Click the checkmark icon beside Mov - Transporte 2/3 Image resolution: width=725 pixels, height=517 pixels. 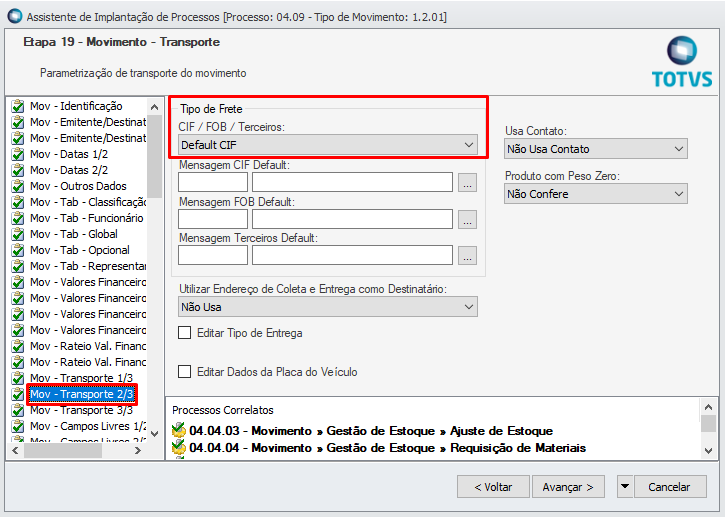click(x=18, y=394)
